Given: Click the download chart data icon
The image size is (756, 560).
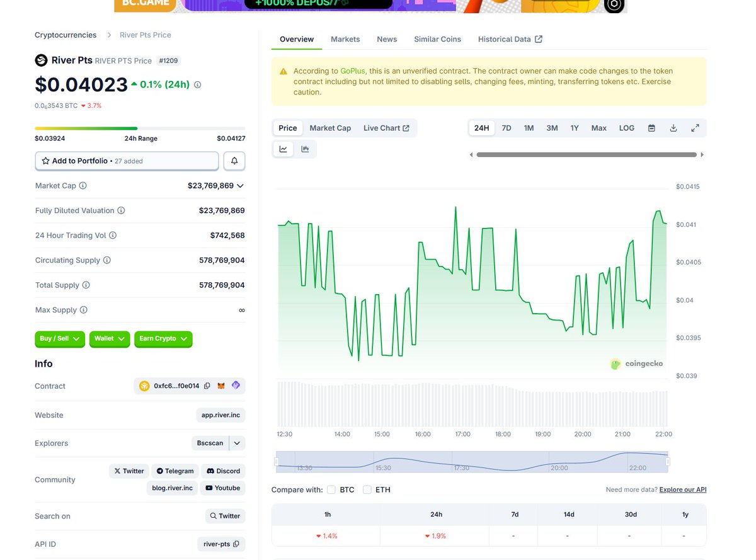Looking at the screenshot, I should click(673, 128).
